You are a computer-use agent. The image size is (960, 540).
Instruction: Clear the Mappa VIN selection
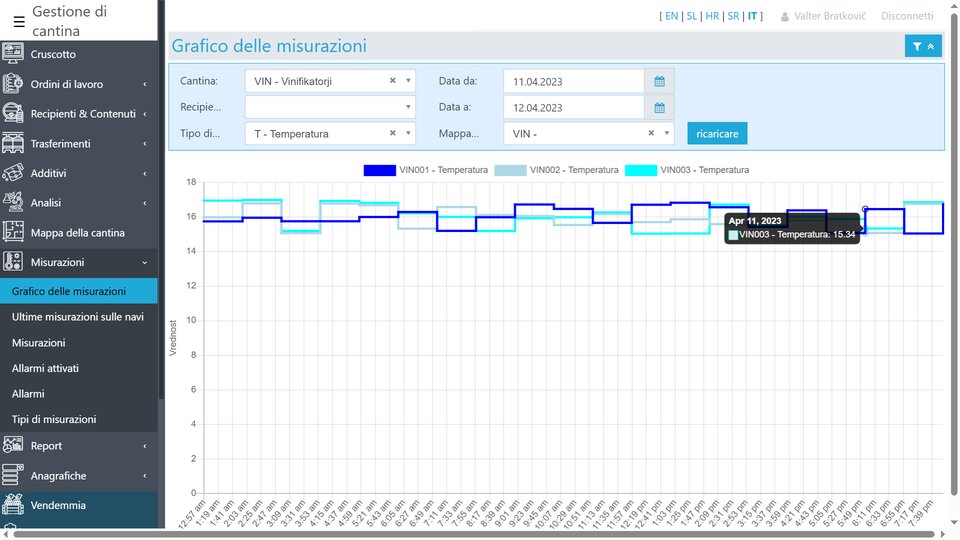pyautogui.click(x=651, y=133)
